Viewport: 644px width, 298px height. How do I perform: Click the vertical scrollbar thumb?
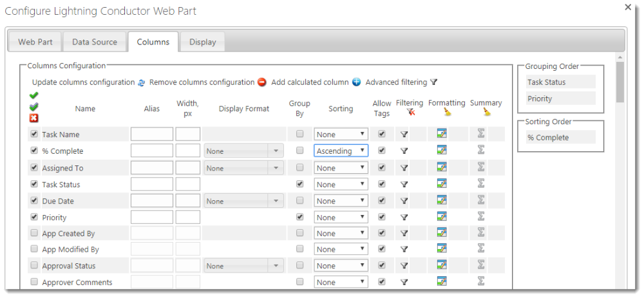[620, 82]
